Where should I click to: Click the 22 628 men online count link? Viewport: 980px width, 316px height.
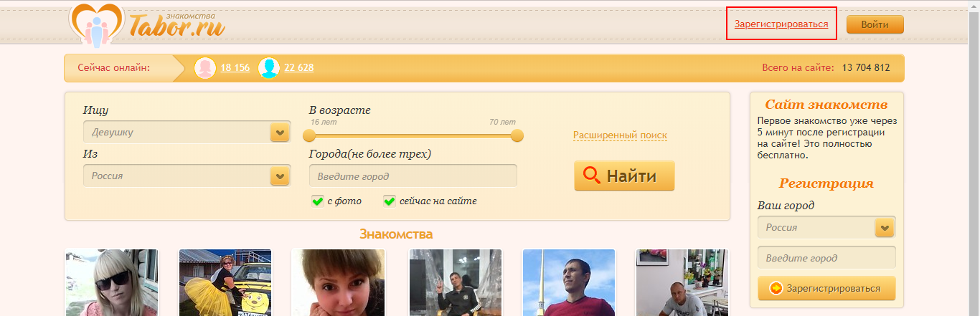tap(298, 68)
